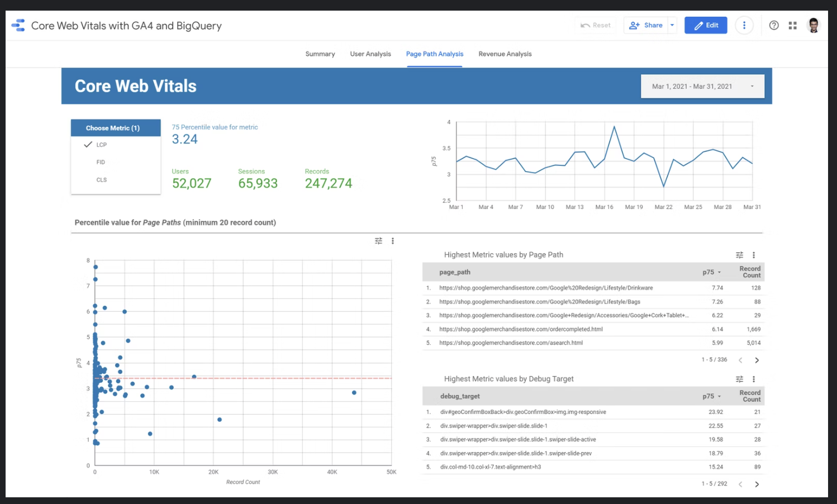
Task: Go to the next page of the Debug Target table
Action: [x=758, y=484]
